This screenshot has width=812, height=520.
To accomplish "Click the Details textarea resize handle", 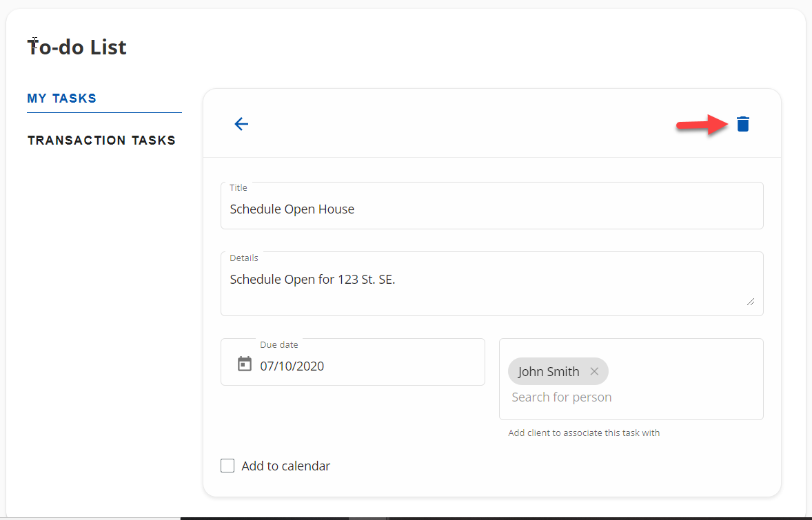I will [x=750, y=302].
